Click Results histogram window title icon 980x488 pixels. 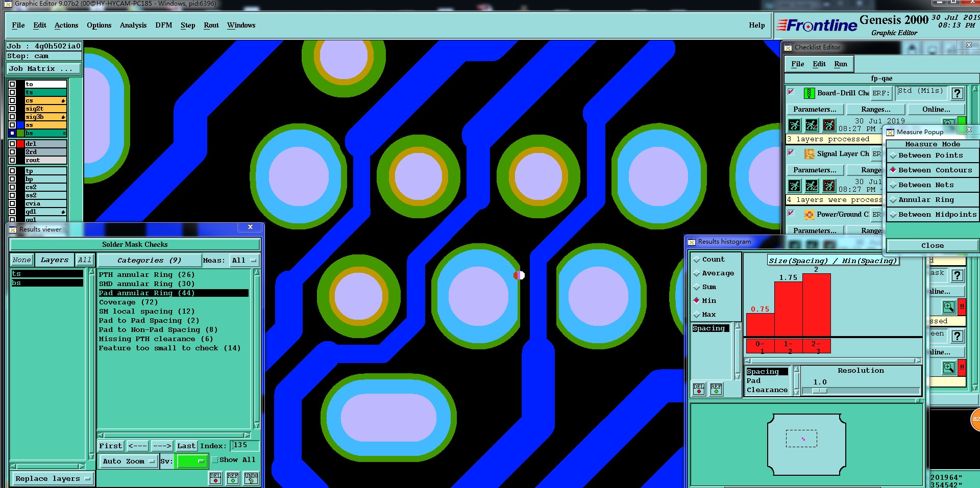692,242
